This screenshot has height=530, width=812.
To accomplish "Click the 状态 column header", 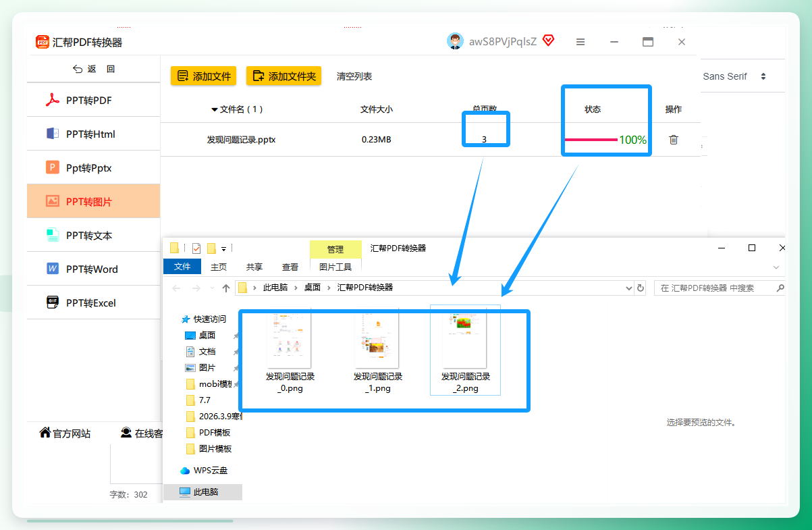I will (x=593, y=109).
